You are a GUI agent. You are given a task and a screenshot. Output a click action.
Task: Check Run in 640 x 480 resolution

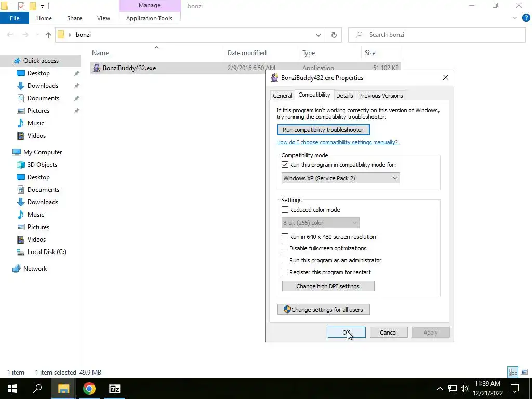pyautogui.click(x=285, y=237)
